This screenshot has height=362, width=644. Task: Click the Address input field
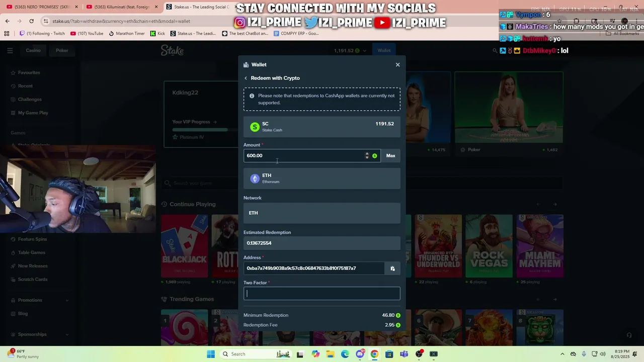(x=314, y=268)
